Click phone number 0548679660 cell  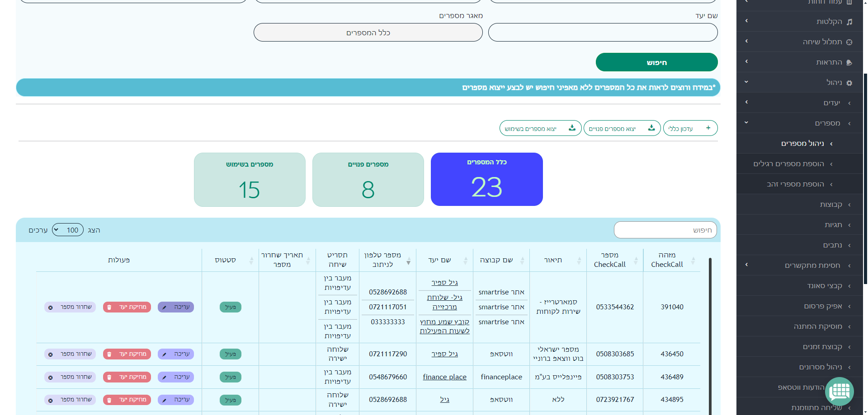[x=387, y=377]
